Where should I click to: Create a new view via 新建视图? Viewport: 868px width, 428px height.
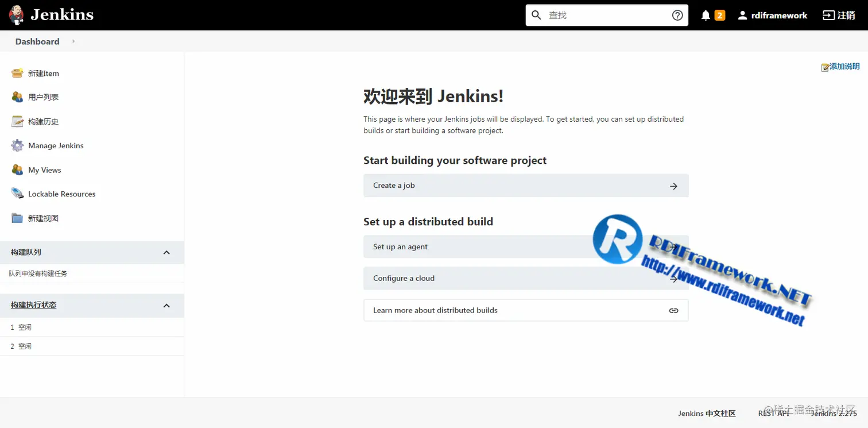click(42, 218)
